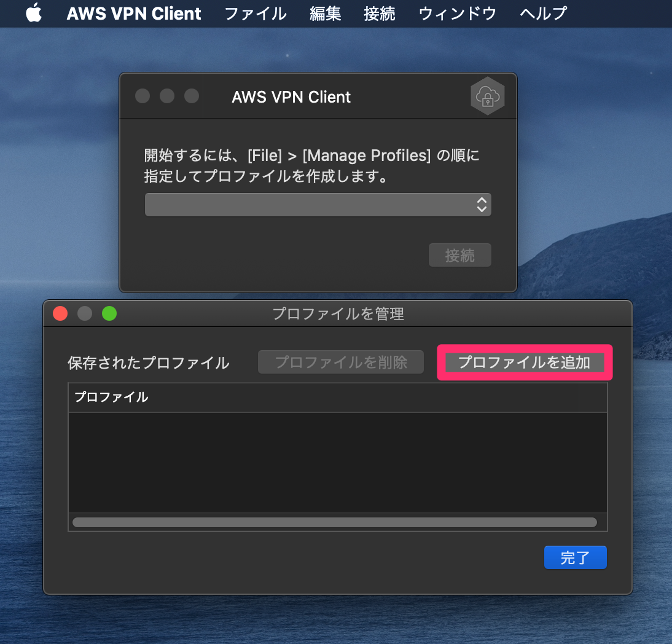
Task: Click the 完了 button
Action: pos(575,557)
